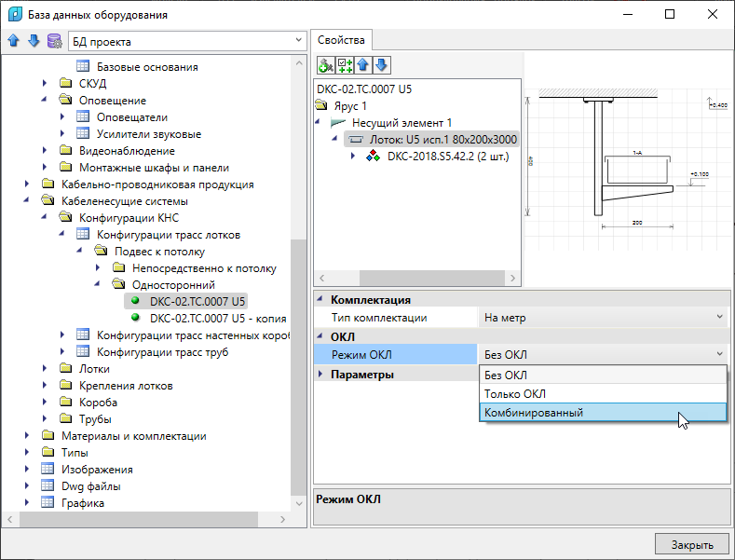
Task: Expand the Параметры property group
Action: tap(320, 374)
